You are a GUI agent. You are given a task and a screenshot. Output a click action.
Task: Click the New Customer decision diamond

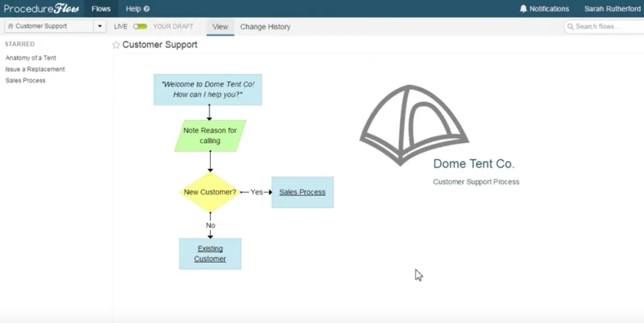pos(210,192)
